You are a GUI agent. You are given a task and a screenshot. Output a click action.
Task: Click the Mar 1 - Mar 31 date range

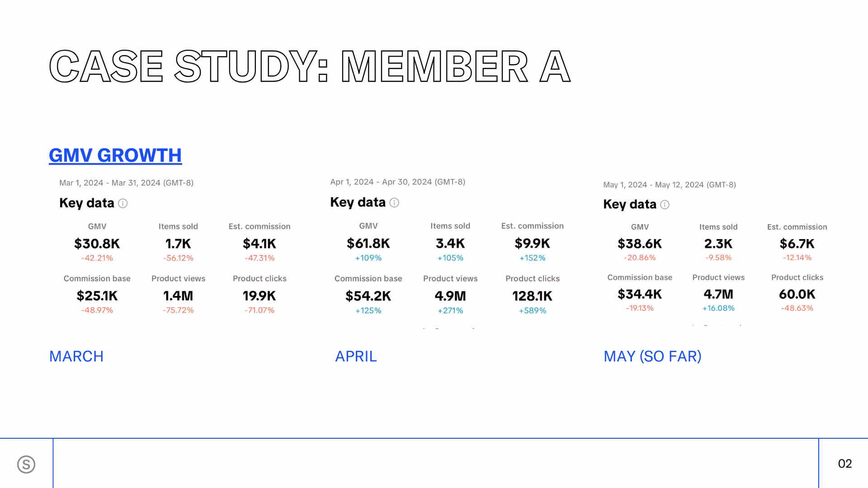(x=126, y=183)
